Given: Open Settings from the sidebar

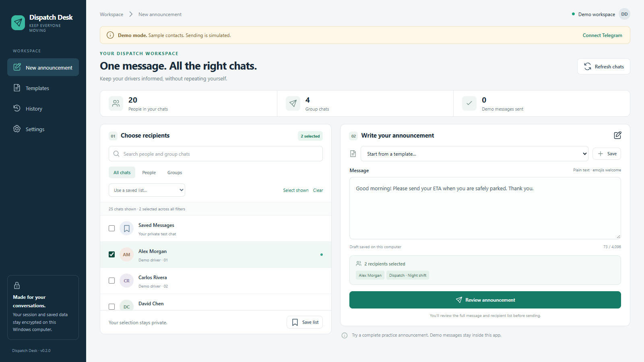Looking at the screenshot, I should point(43,129).
